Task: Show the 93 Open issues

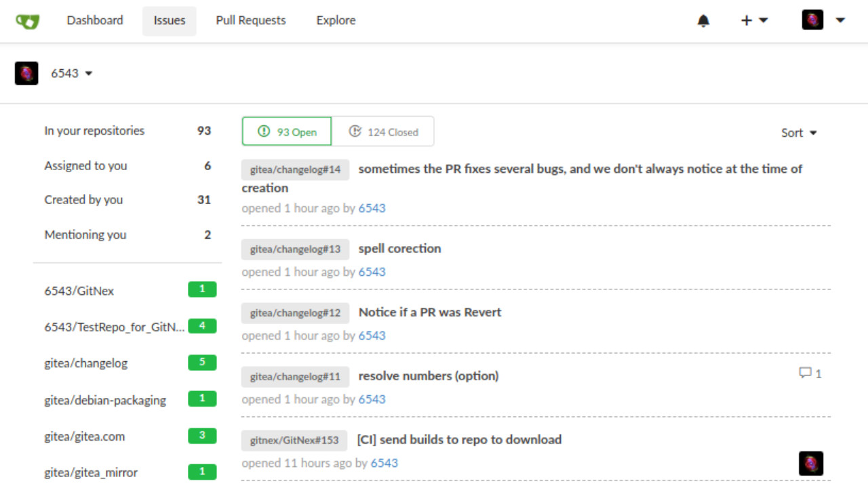Action: point(287,131)
